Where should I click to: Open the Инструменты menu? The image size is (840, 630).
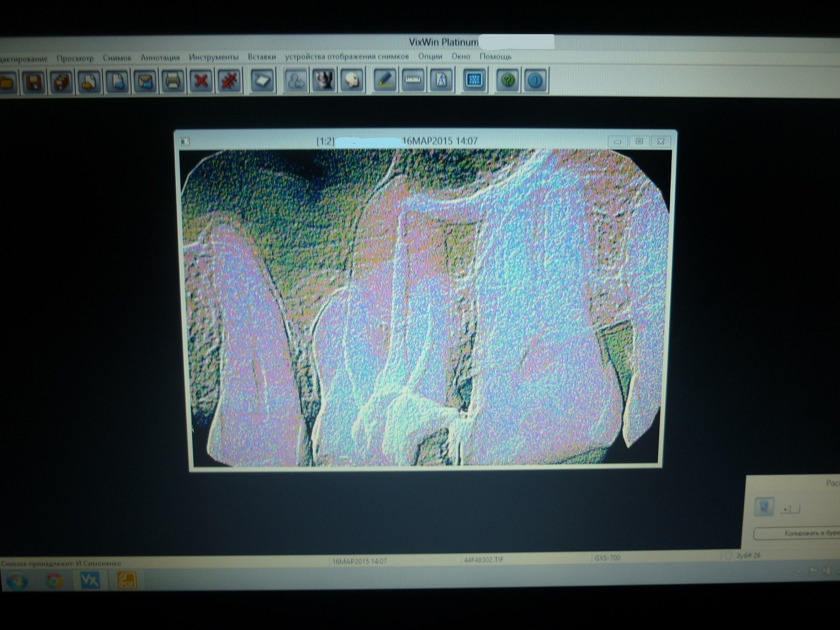214,57
